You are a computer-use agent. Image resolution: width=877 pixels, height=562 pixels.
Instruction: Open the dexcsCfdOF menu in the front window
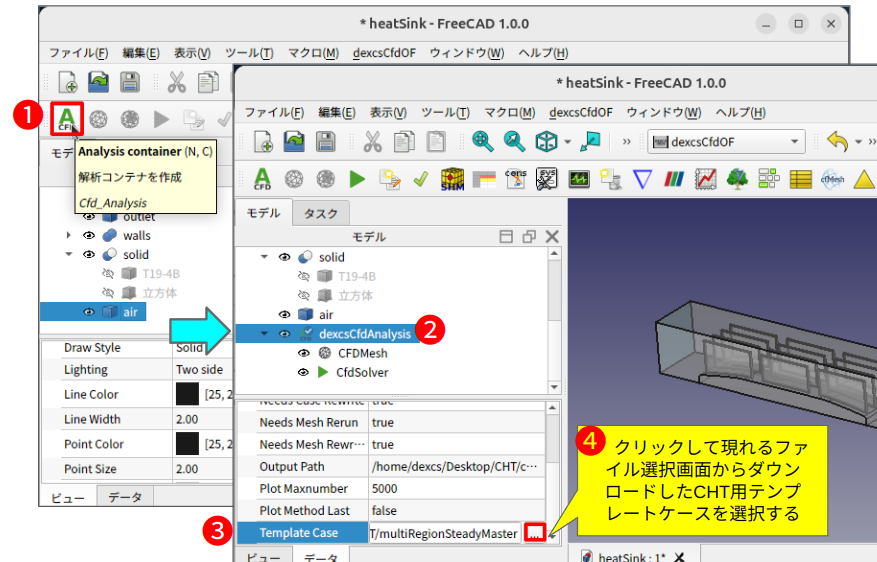point(581,112)
